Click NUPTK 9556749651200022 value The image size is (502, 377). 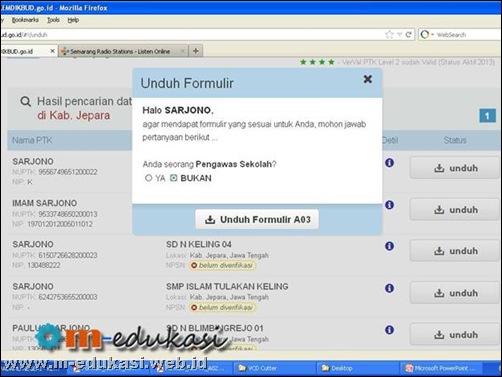(68, 172)
